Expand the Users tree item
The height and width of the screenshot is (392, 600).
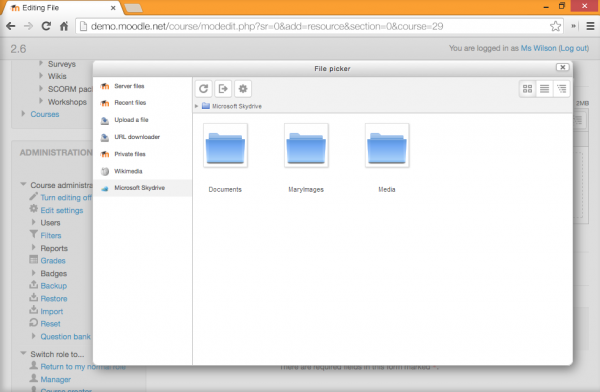pyautogui.click(x=34, y=222)
